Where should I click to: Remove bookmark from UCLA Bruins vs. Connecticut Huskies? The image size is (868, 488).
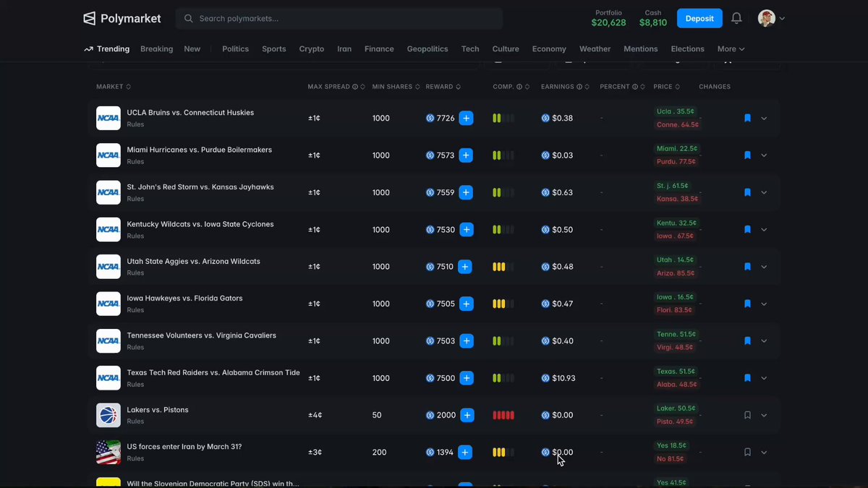[x=748, y=118]
